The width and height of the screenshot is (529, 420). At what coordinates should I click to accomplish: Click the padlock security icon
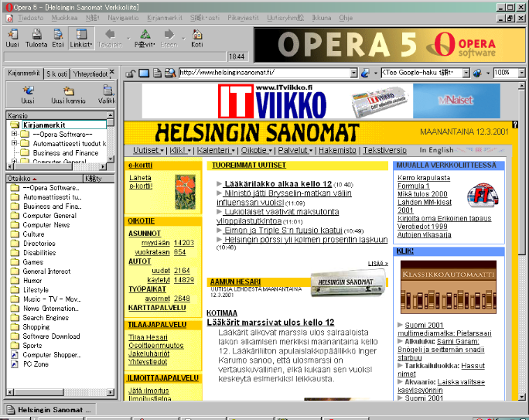131,73
